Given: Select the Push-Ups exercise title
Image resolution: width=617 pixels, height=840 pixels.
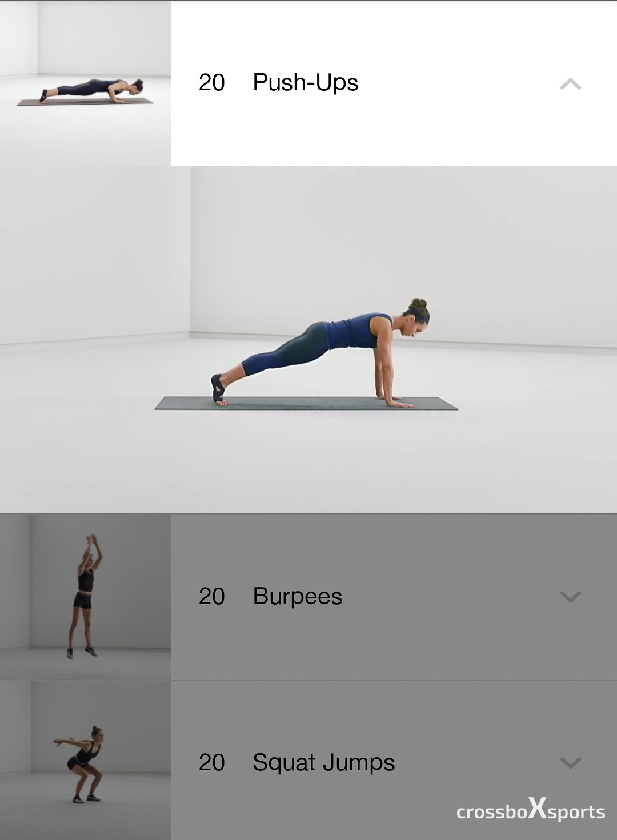Looking at the screenshot, I should (306, 83).
